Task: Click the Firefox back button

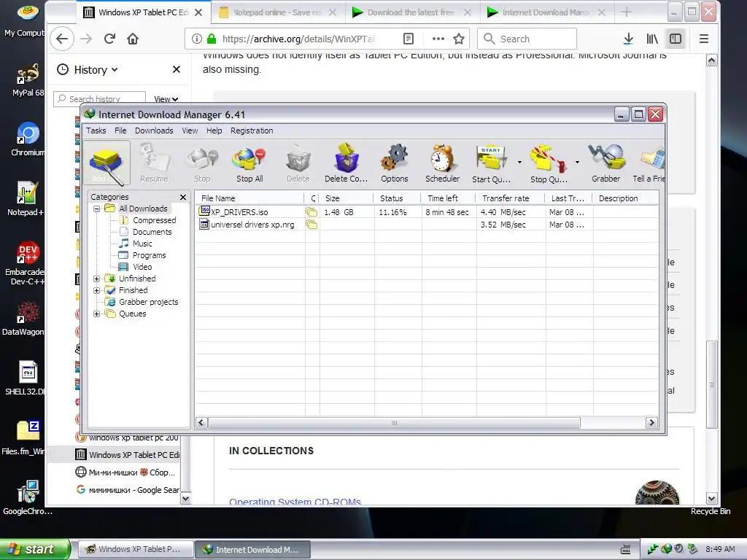Action: click(62, 39)
